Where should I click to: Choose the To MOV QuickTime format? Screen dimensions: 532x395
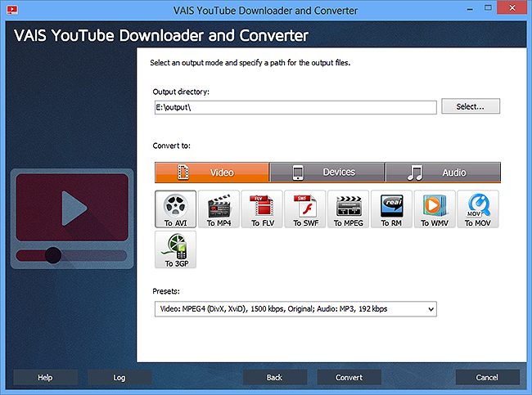[478, 209]
